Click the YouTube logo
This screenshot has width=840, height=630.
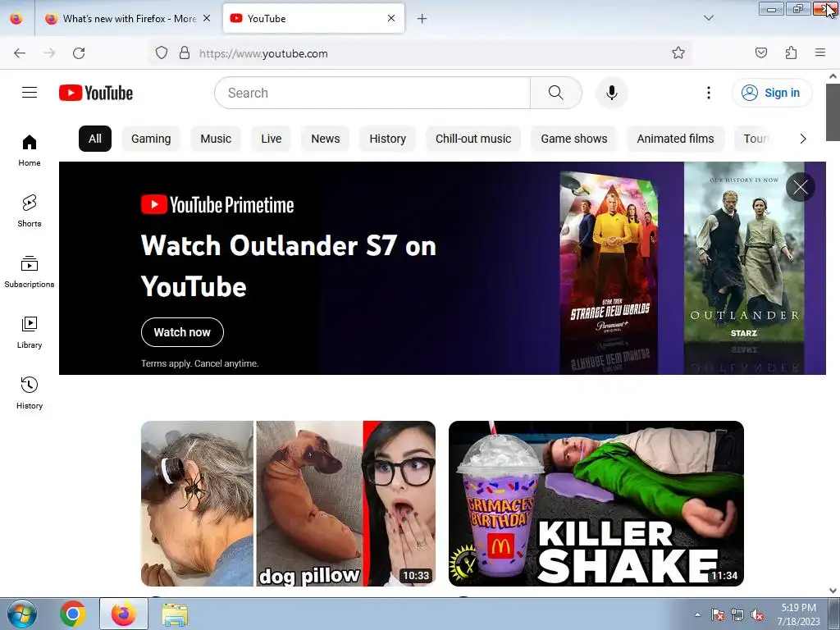[x=96, y=93]
